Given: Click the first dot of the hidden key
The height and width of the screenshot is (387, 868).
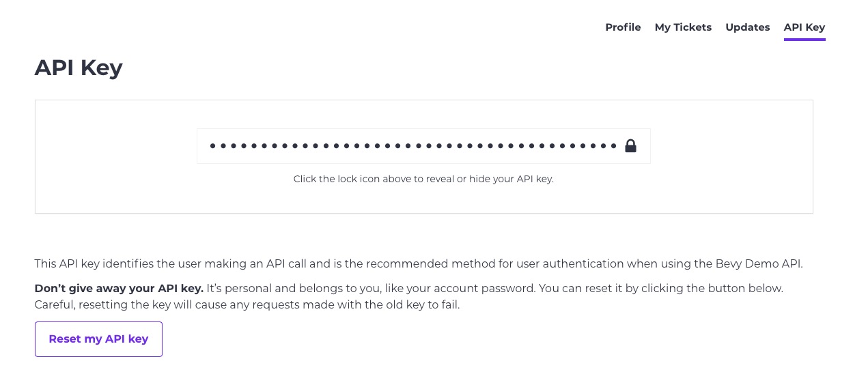Looking at the screenshot, I should coord(212,146).
